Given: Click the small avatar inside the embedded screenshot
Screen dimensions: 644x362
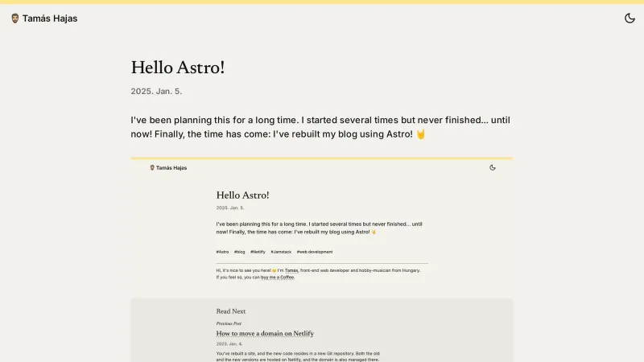Looking at the screenshot, I should pos(152,167).
